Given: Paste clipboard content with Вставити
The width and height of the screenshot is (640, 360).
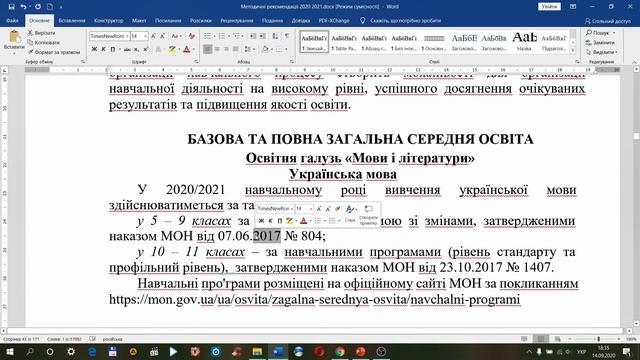Looking at the screenshot, I should point(14,41).
